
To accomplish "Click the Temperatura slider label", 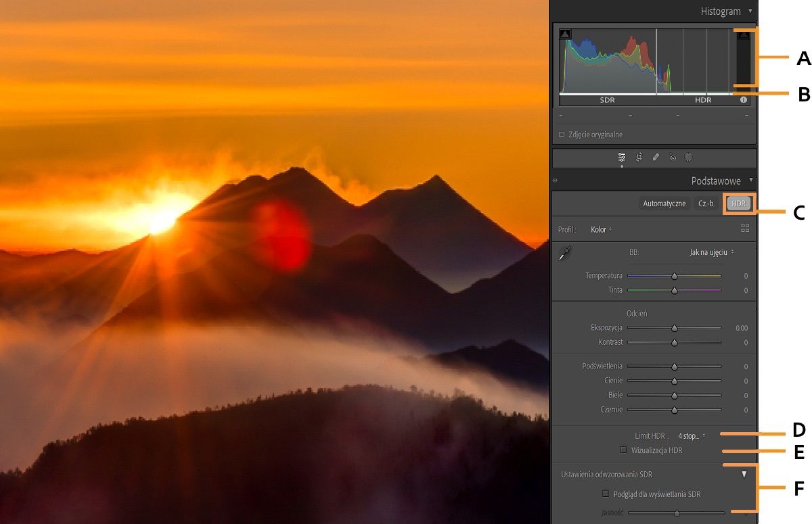I will (604, 276).
